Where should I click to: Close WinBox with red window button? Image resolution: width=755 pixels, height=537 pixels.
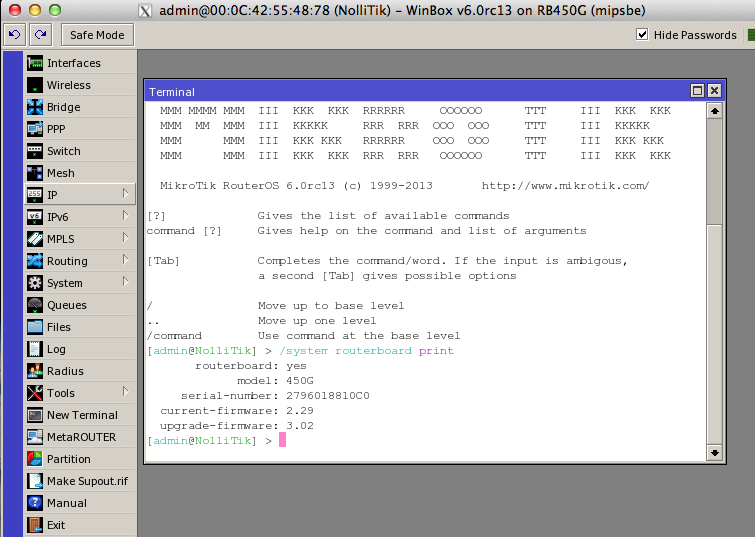point(15,10)
